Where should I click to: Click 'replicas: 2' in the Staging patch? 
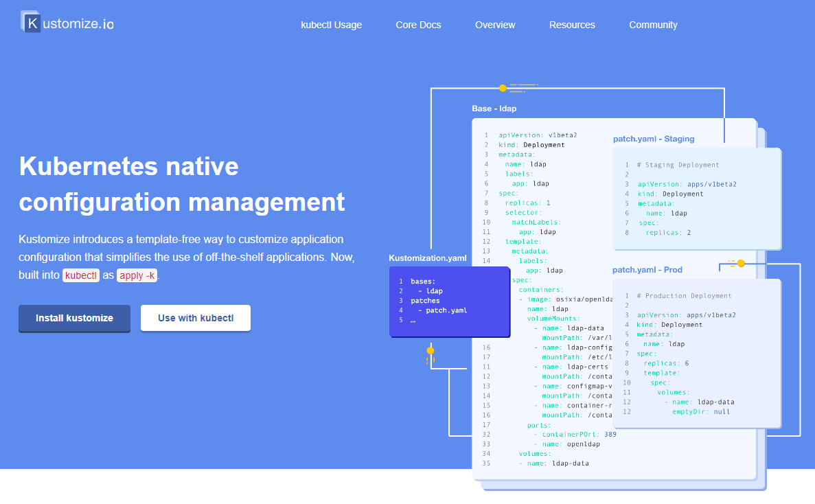[x=668, y=233]
